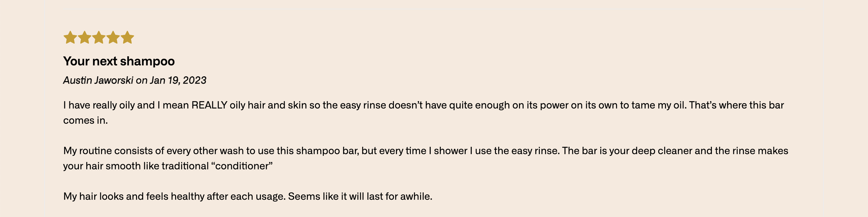The image size is (868, 217).
Task: Click the words 'comes in.'
Action: [86, 120]
